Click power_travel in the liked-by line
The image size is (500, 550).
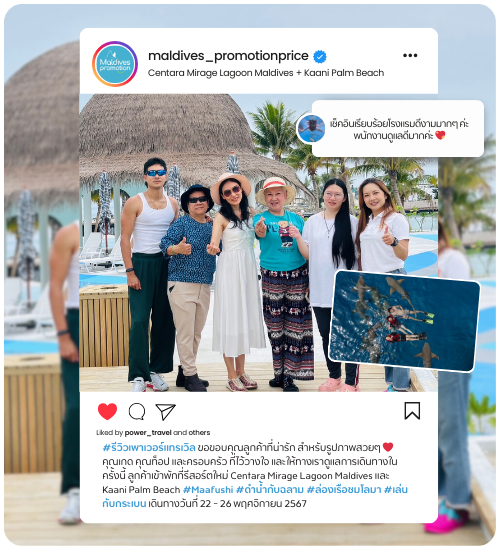[x=148, y=432]
